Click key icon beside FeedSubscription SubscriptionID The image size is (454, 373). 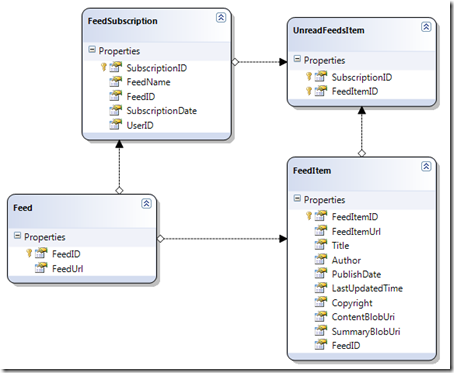[104, 67]
